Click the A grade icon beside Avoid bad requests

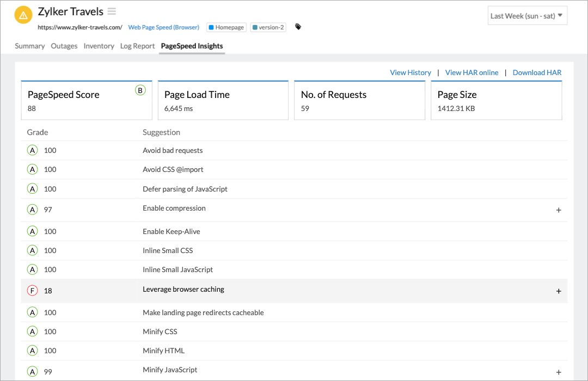[x=32, y=150]
